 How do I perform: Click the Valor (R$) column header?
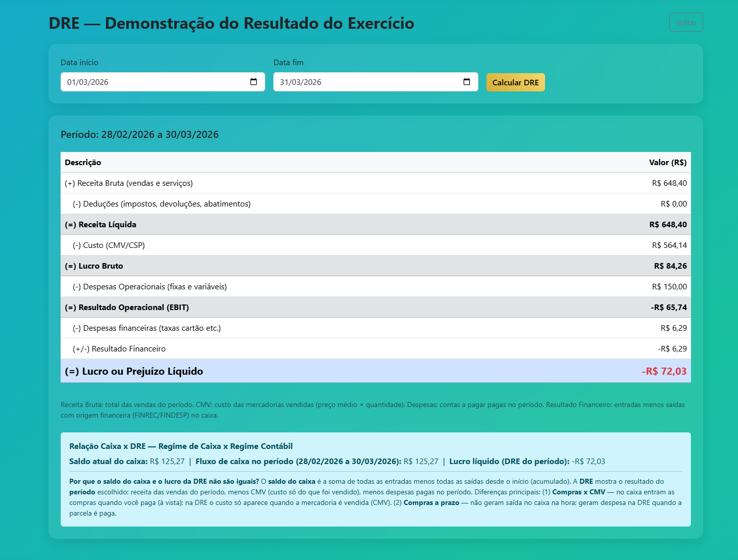[667, 163]
